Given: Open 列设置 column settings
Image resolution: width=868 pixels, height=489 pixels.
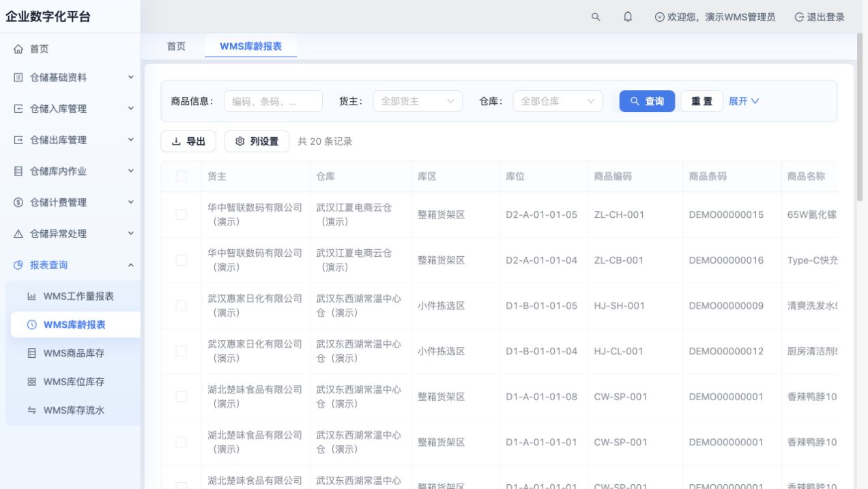Looking at the screenshot, I should click(x=257, y=141).
